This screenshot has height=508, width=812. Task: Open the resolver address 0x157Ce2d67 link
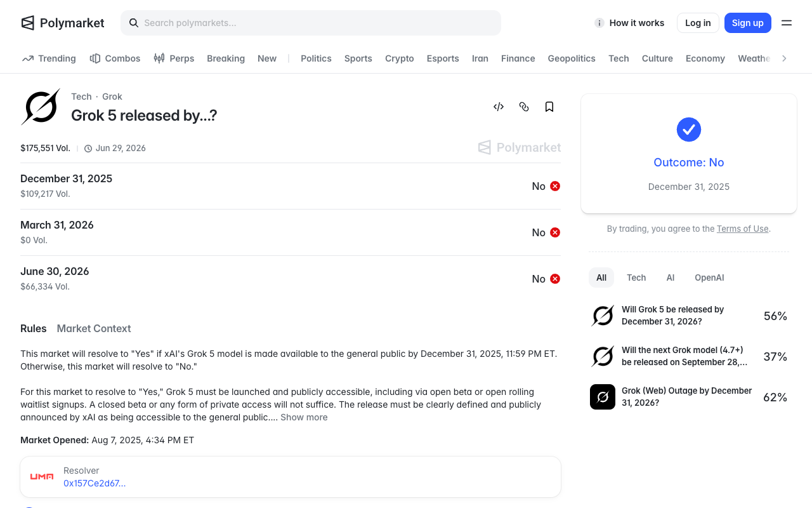[95, 483]
